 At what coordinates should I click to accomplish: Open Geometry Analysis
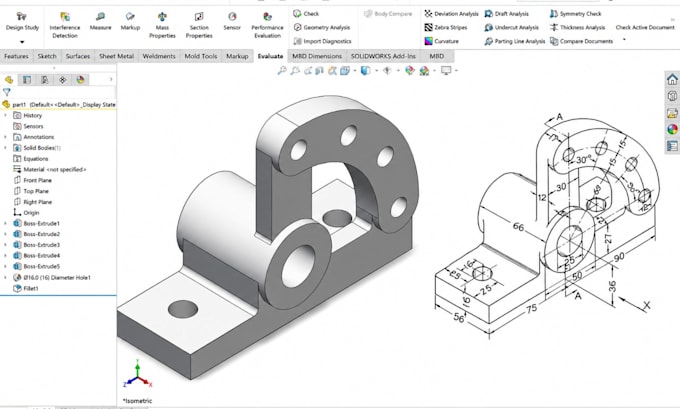(x=322, y=27)
